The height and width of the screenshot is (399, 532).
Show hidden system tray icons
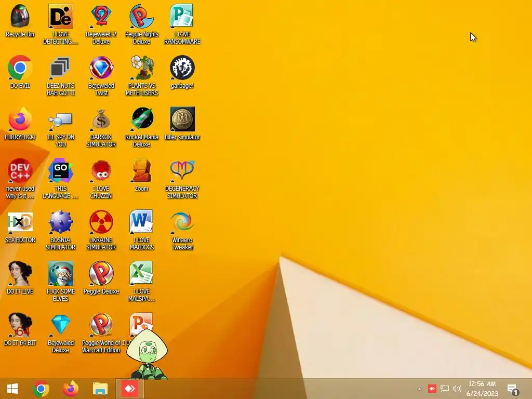click(x=419, y=389)
